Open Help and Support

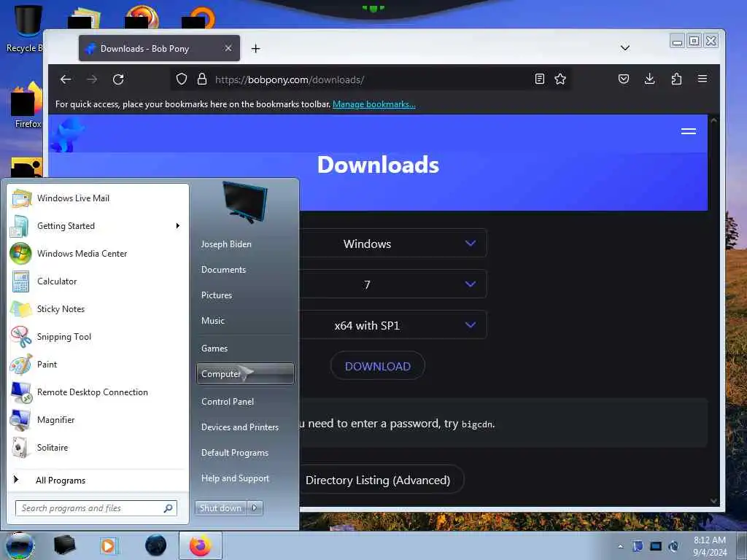pyautogui.click(x=245, y=478)
